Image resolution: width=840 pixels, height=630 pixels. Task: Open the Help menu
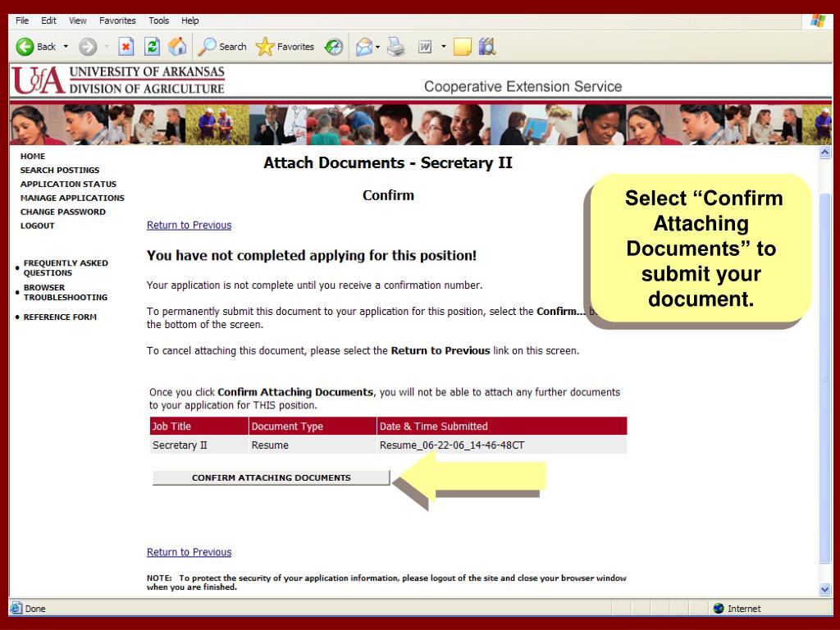[190, 21]
